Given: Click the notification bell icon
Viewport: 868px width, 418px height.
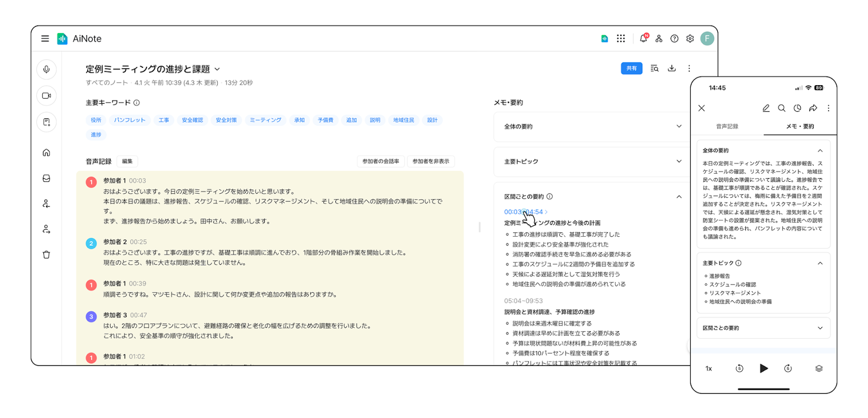Looking at the screenshot, I should 643,39.
